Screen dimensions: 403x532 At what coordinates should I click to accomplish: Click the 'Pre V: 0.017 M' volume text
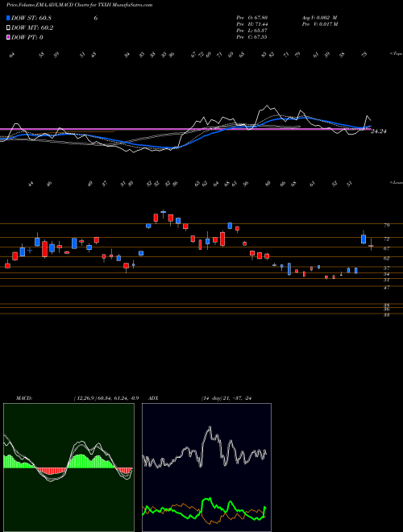(319, 24)
